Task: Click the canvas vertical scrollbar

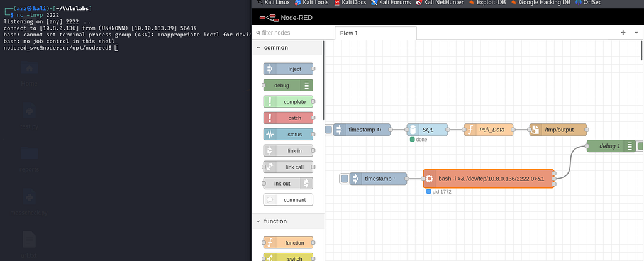Action: [642, 50]
